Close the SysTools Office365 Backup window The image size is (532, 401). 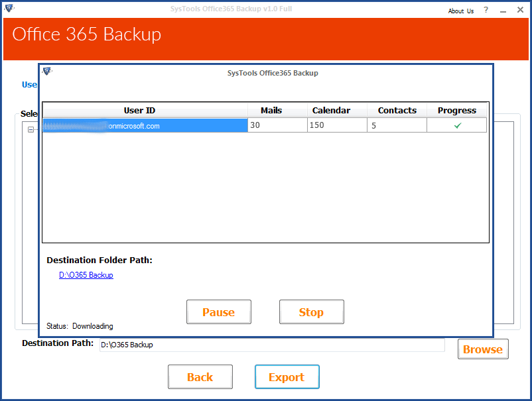click(x=520, y=10)
